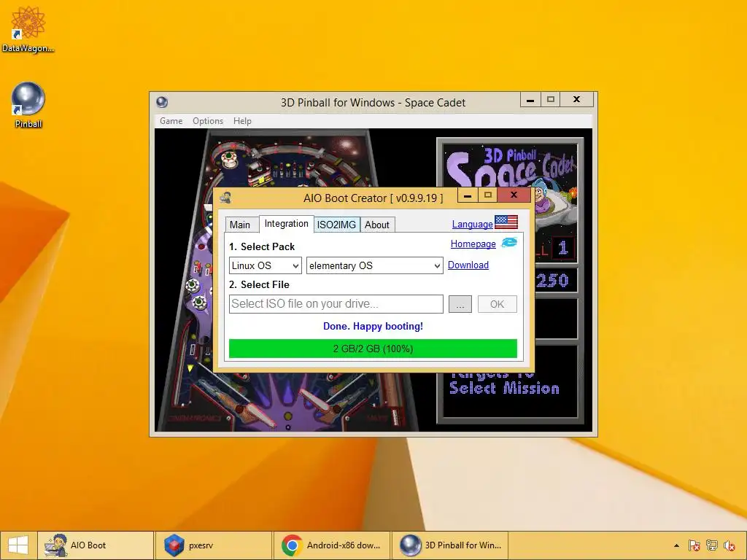The height and width of the screenshot is (560, 747).
Task: Select the Integration tab
Action: (x=286, y=224)
